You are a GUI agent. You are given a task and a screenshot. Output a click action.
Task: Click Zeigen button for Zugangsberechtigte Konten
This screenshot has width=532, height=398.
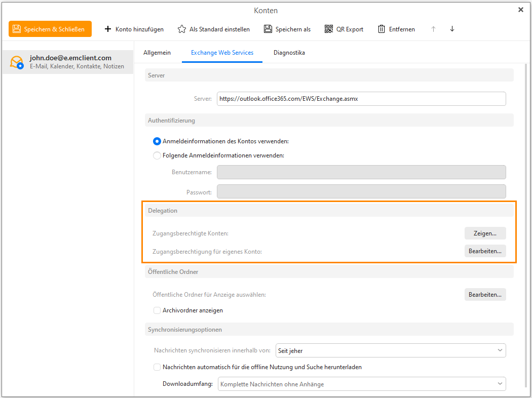click(x=485, y=233)
